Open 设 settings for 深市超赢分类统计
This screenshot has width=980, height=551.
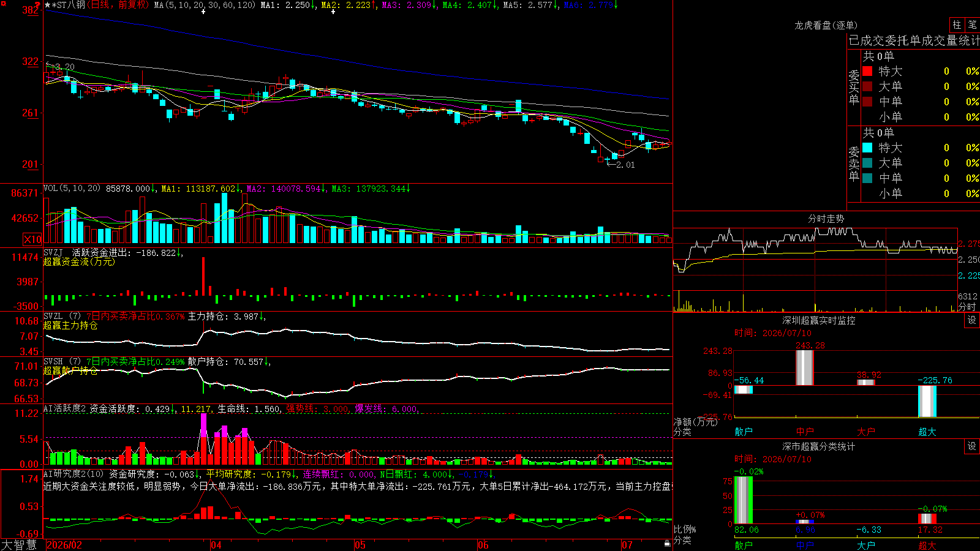972,446
